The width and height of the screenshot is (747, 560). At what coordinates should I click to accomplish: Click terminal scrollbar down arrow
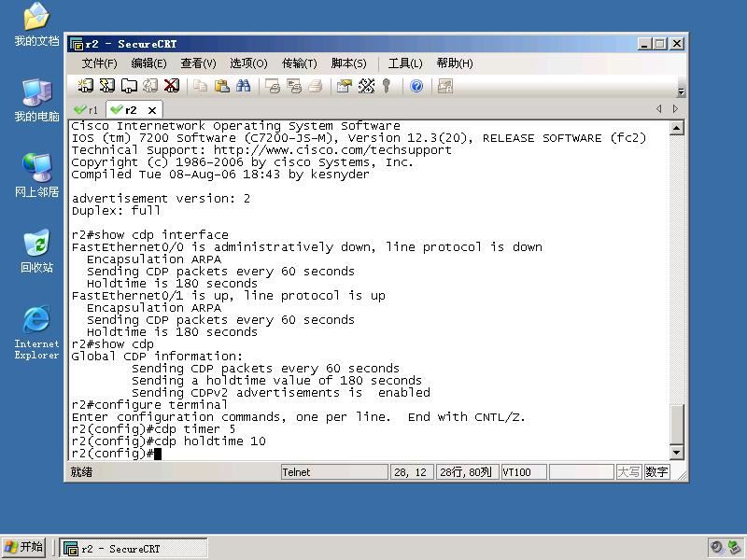point(676,452)
